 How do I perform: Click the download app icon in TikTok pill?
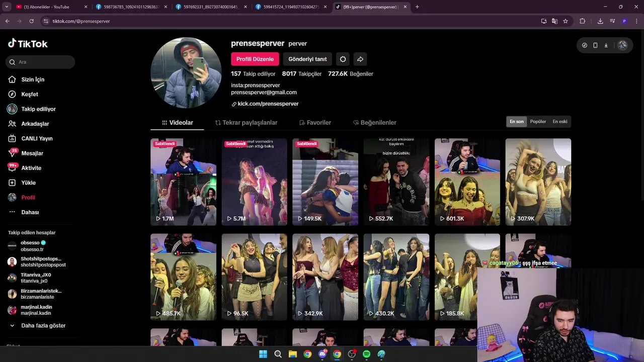tap(606, 45)
